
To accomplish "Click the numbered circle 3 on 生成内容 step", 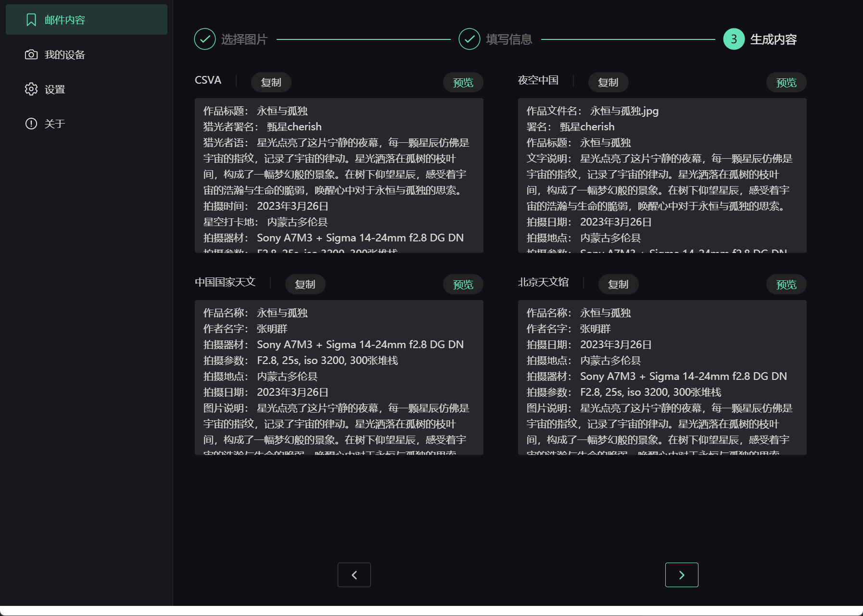I will [x=733, y=39].
